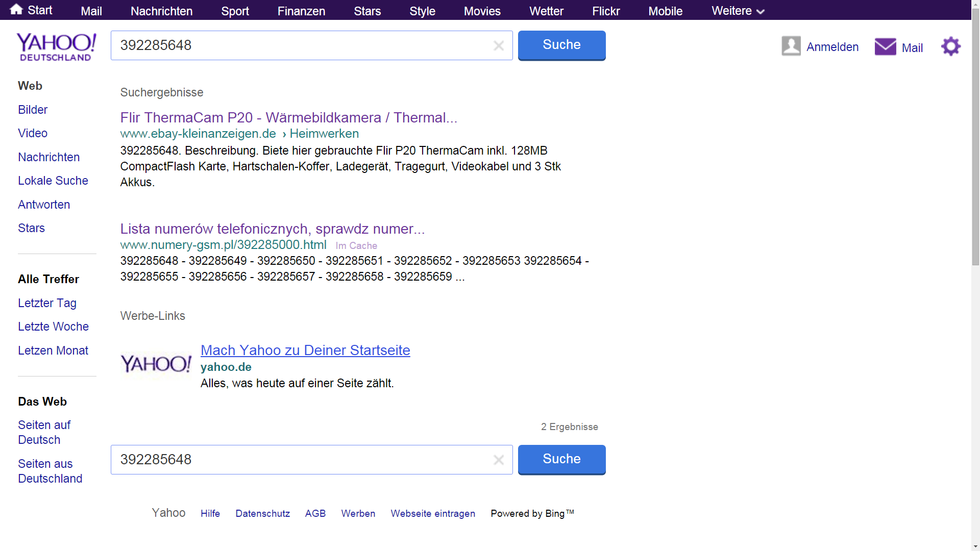Click scrollbar down arrow
The image size is (980, 551).
click(975, 546)
